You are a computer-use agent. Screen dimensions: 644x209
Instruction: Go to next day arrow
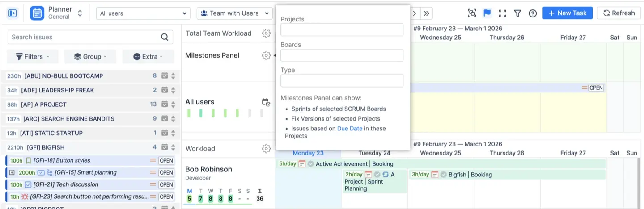[415, 13]
